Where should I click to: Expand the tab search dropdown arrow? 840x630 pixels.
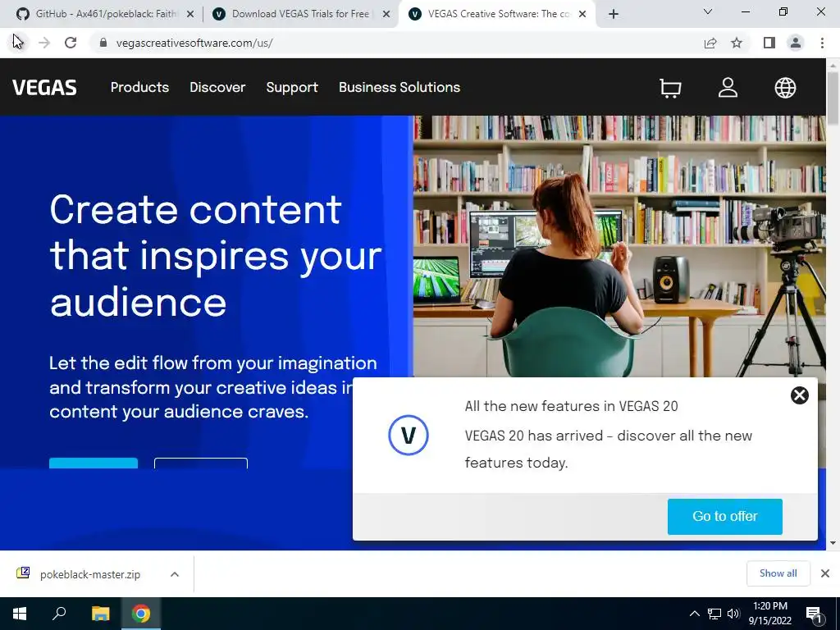click(x=708, y=11)
